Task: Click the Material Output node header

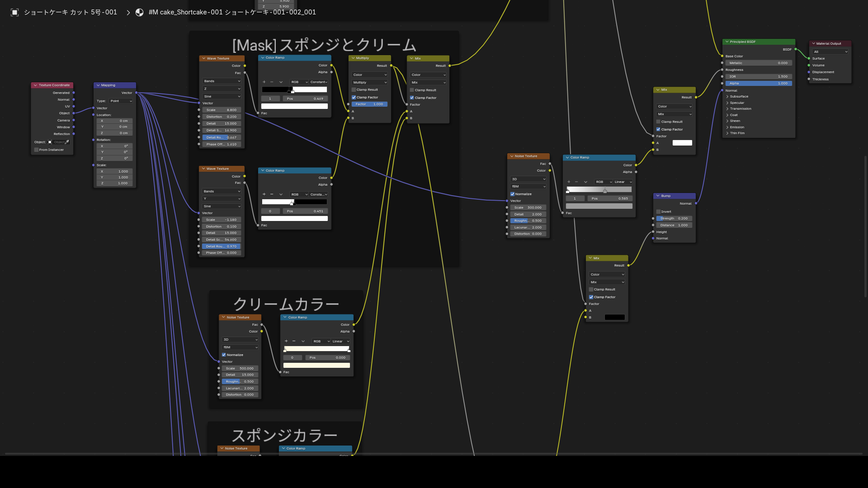Action: coord(830,43)
